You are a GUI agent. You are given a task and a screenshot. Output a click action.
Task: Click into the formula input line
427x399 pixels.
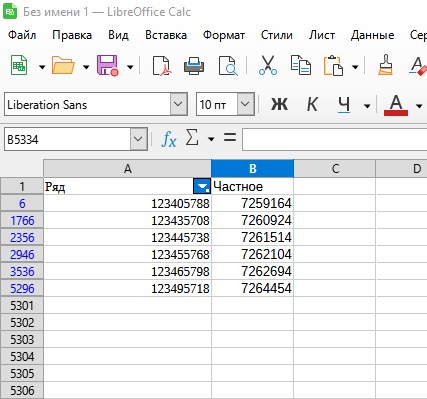[335, 139]
